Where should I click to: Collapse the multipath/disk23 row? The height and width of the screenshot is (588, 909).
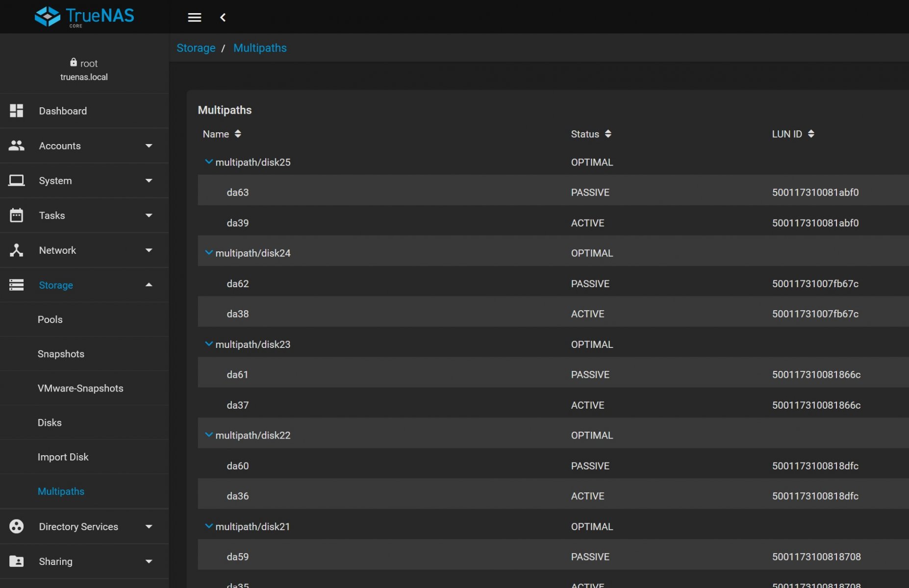pyautogui.click(x=208, y=344)
